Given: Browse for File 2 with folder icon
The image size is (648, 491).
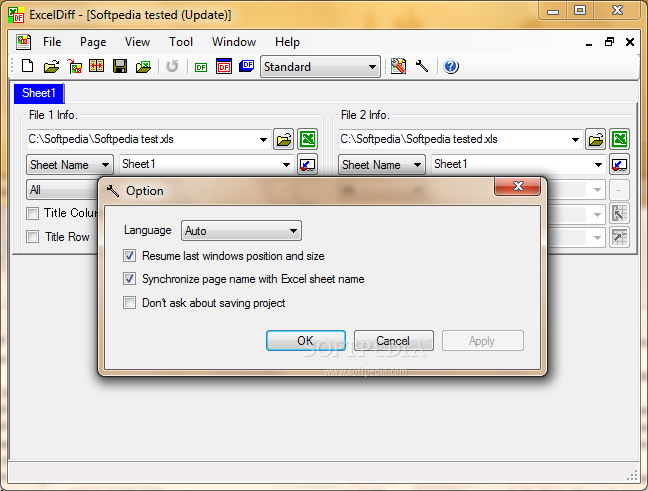Looking at the screenshot, I should pos(596,139).
